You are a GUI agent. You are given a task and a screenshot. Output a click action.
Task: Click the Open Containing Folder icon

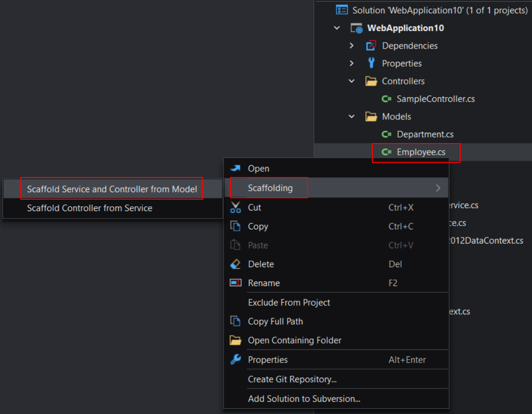tap(235, 340)
